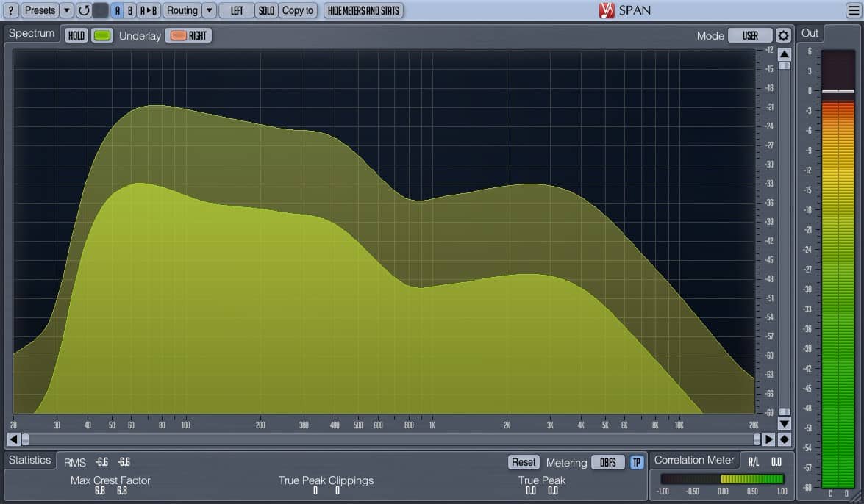Toggle SOLO for the channel
The height and width of the screenshot is (504, 864).
[x=266, y=10]
